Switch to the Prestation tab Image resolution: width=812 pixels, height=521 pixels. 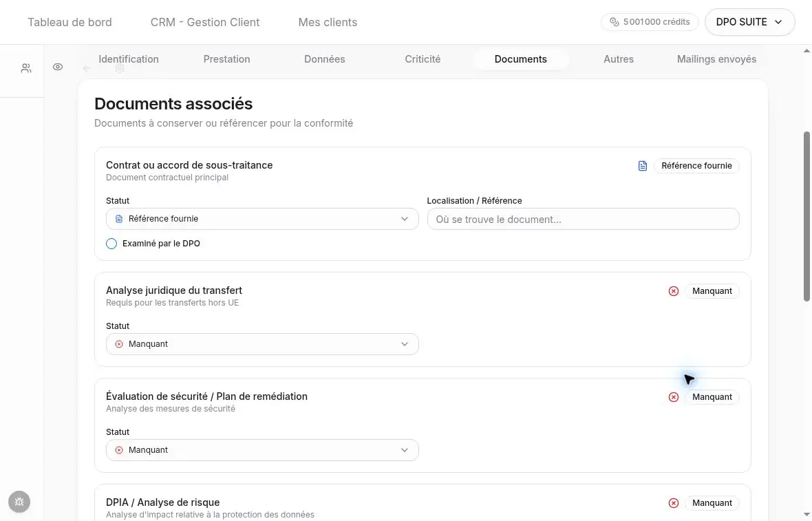227,59
